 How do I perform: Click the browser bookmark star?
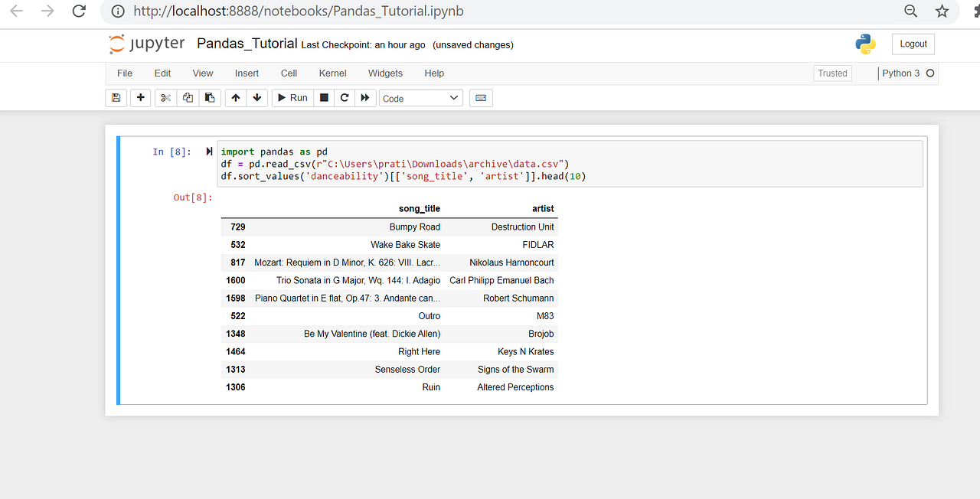pyautogui.click(x=942, y=11)
